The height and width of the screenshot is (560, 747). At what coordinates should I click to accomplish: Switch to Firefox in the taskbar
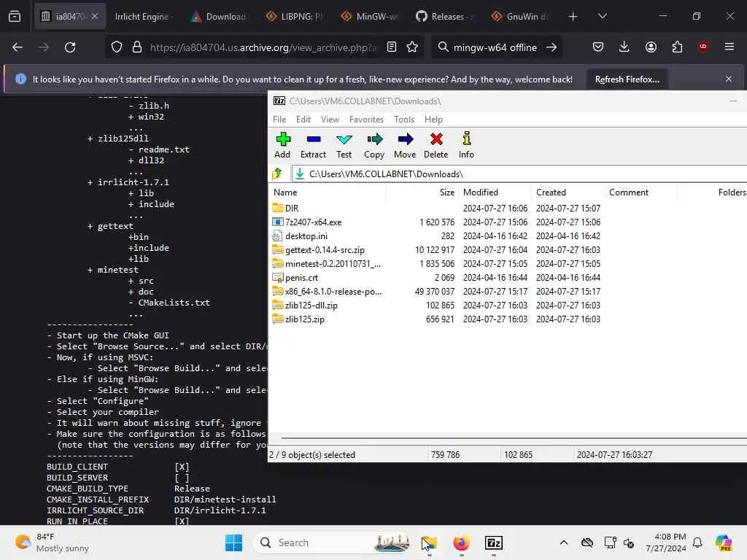pos(461,542)
